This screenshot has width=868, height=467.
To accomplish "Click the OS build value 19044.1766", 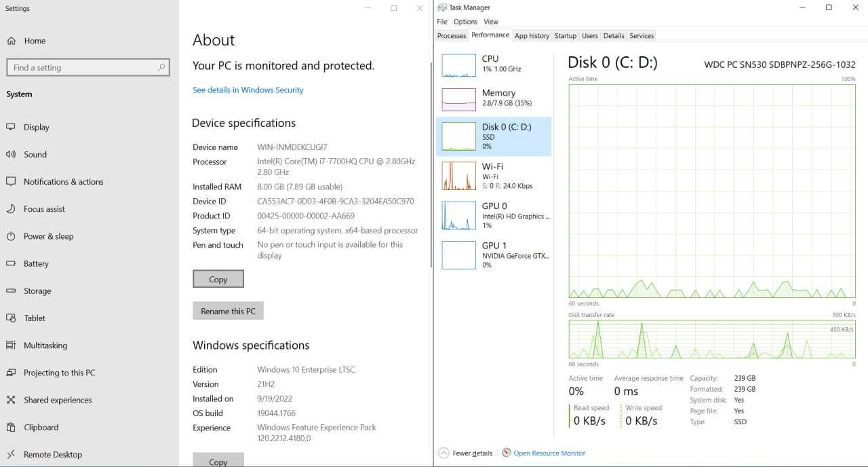I will (276, 413).
